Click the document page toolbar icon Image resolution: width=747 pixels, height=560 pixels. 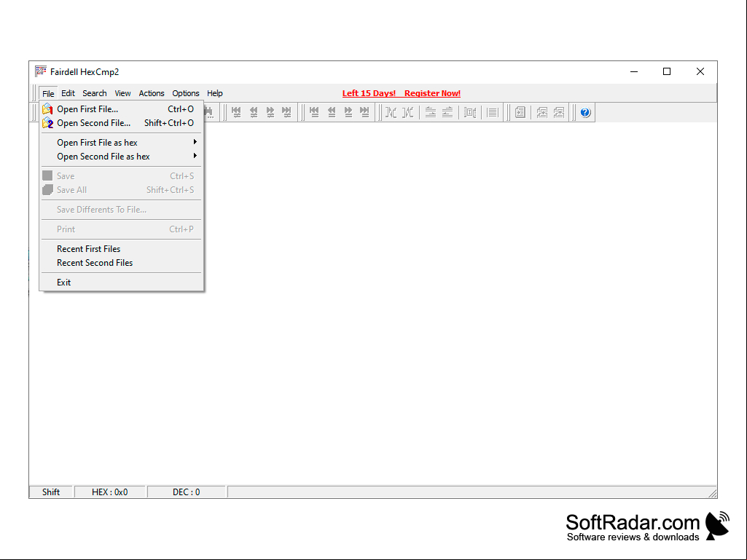click(520, 112)
